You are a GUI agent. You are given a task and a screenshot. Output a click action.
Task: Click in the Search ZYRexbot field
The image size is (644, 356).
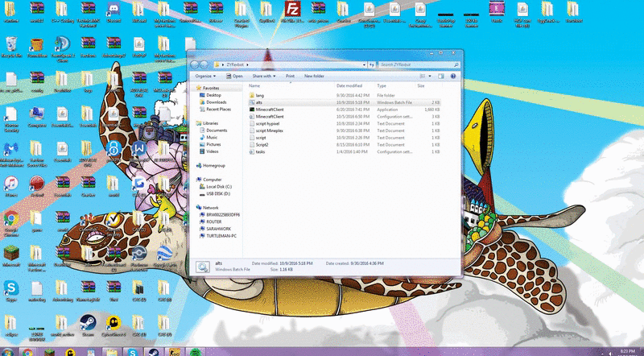415,64
